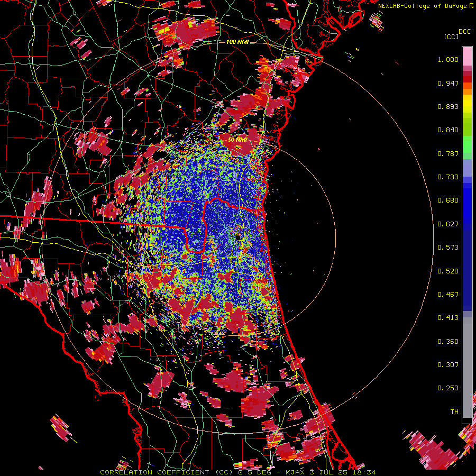476x476 pixels.
Task: Select the 0.573 scale value
Action: coord(448,248)
